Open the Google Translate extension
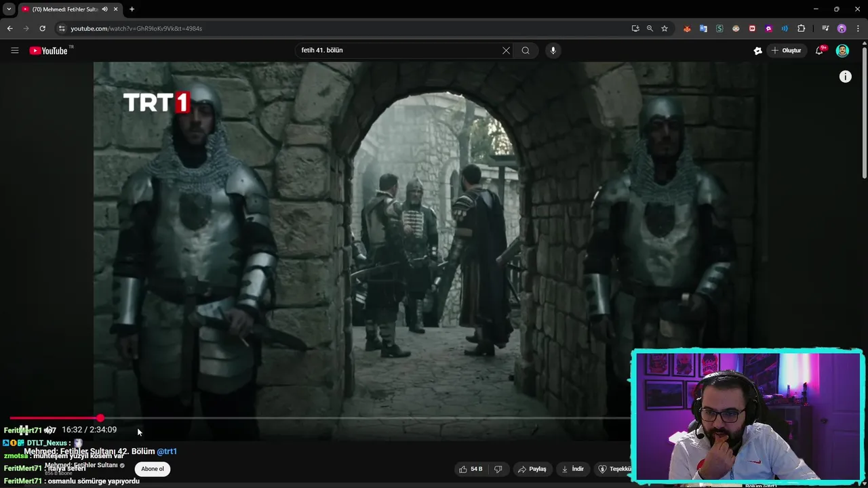Screen dimensions: 868x488 (x=703, y=28)
